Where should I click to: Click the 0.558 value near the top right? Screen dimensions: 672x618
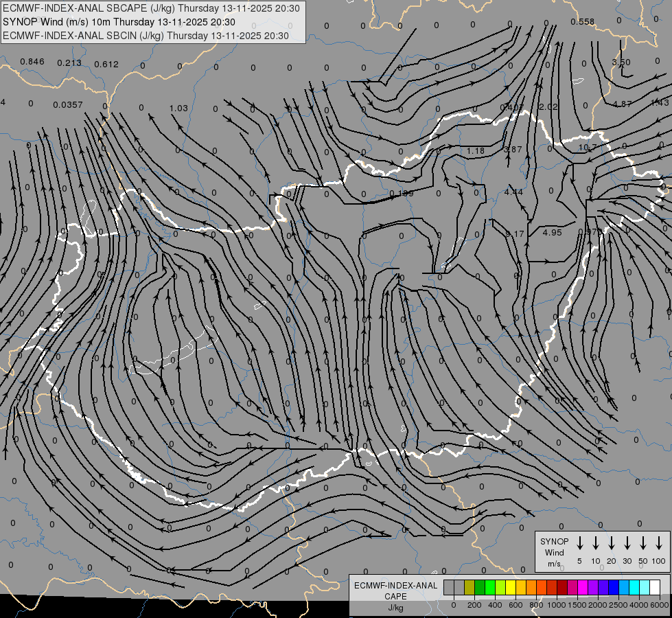click(583, 21)
